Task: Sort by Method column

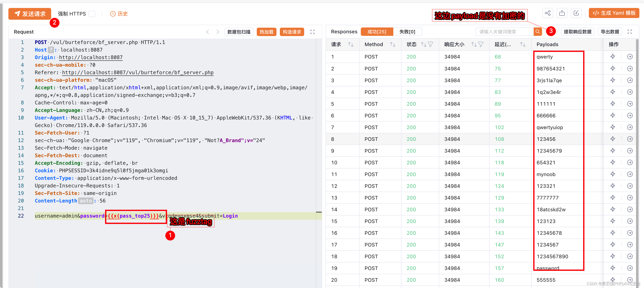Action: point(392,44)
